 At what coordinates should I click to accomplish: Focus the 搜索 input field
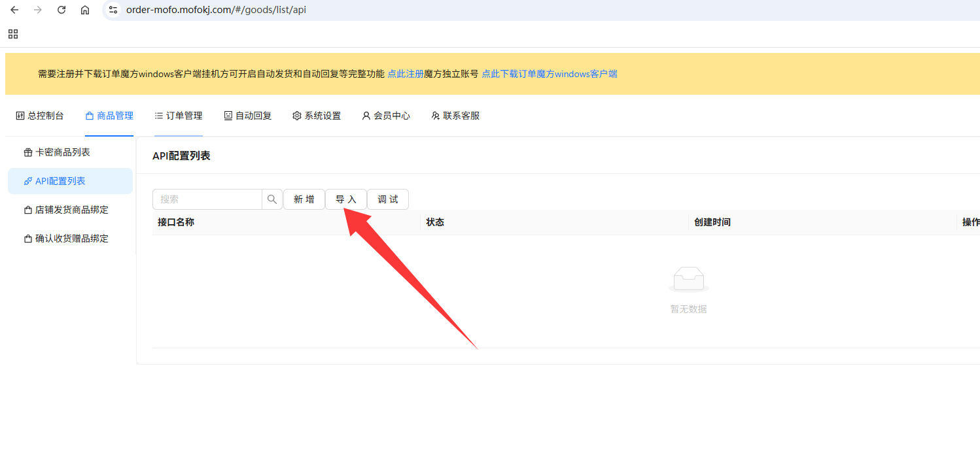pos(207,199)
